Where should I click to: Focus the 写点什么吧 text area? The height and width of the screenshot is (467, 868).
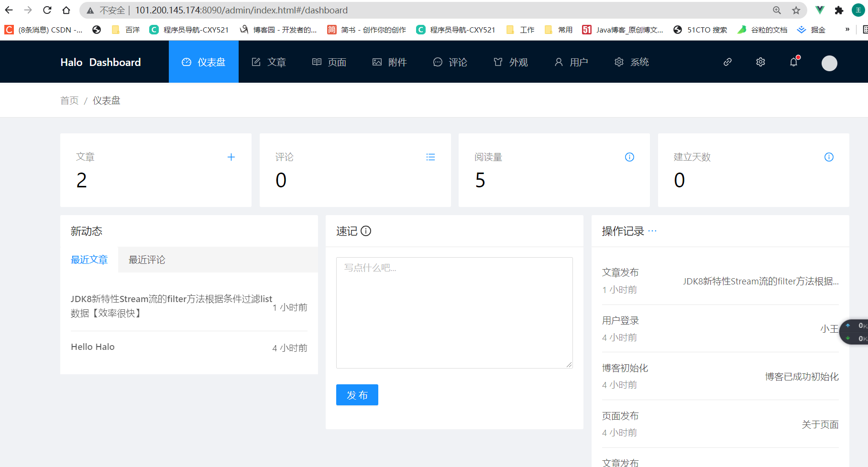[x=454, y=313]
